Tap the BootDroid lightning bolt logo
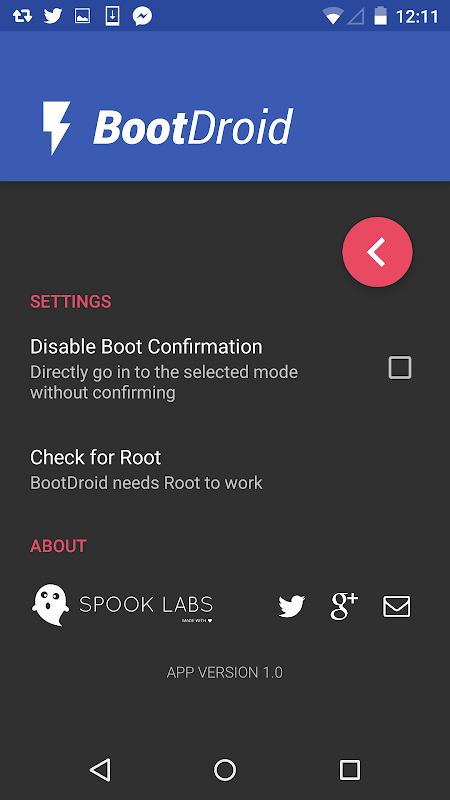450x800 pixels. pos(56,128)
